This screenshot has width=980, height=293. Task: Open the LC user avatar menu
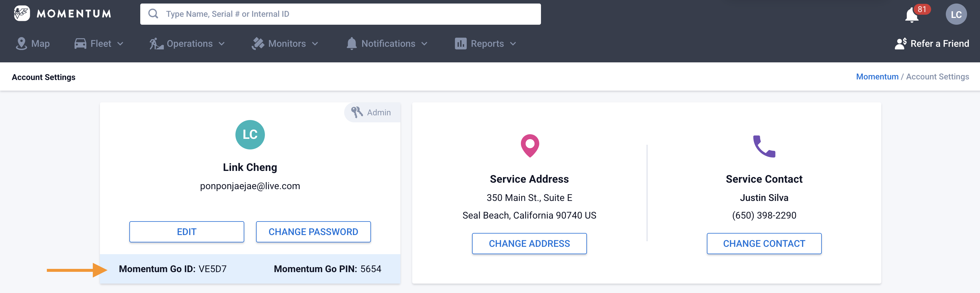point(956,14)
